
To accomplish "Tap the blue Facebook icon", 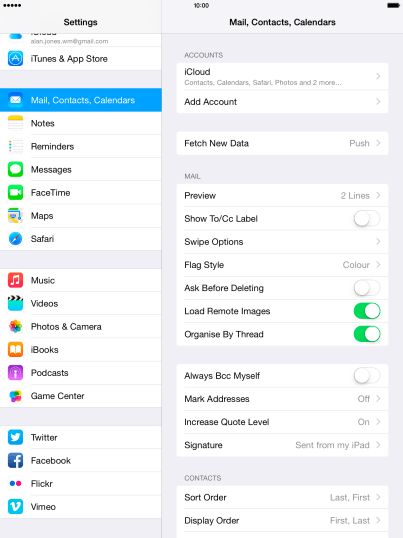I will coord(15,460).
